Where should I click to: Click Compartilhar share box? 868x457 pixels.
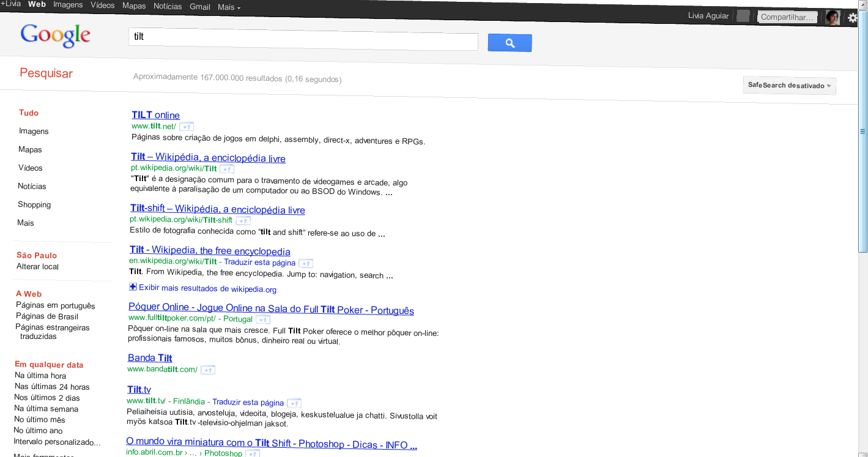pos(788,17)
